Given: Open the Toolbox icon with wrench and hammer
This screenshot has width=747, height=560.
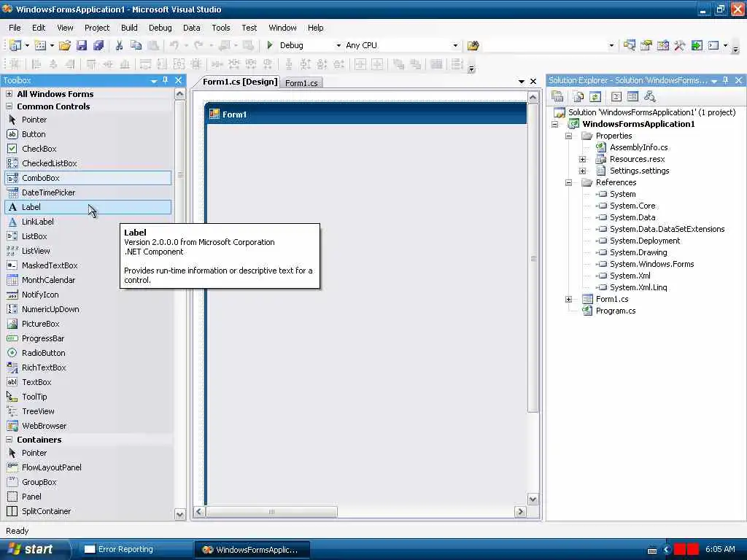Looking at the screenshot, I should point(679,45).
